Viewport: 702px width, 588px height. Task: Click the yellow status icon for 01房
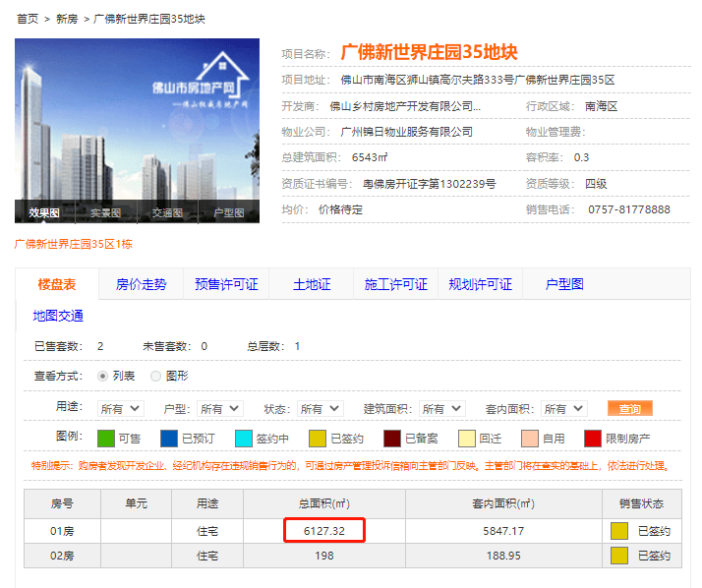(x=619, y=531)
